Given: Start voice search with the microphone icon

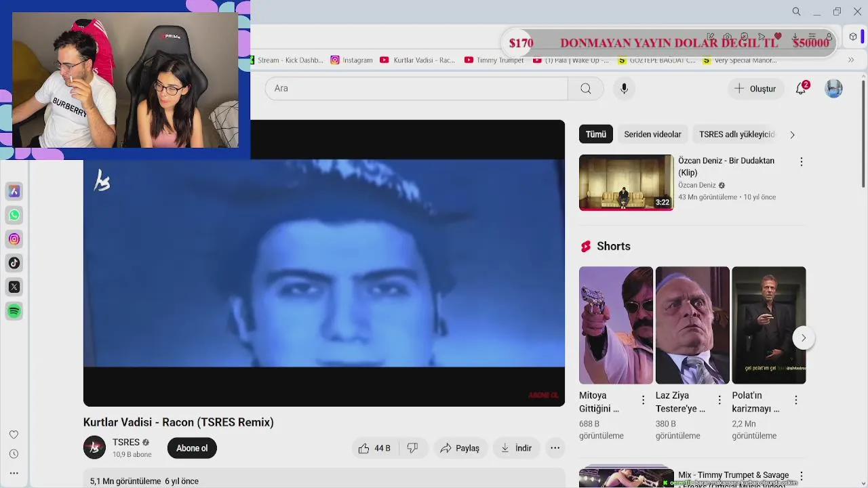Looking at the screenshot, I should (624, 88).
